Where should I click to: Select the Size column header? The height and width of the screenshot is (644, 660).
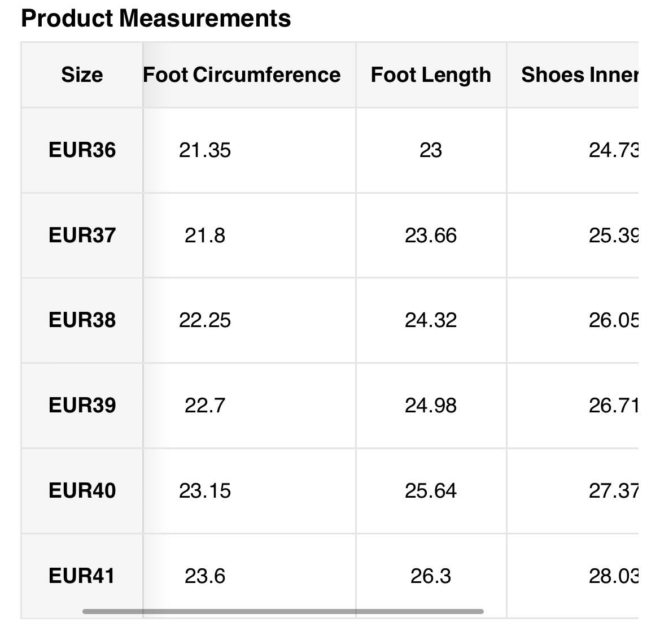[82, 75]
